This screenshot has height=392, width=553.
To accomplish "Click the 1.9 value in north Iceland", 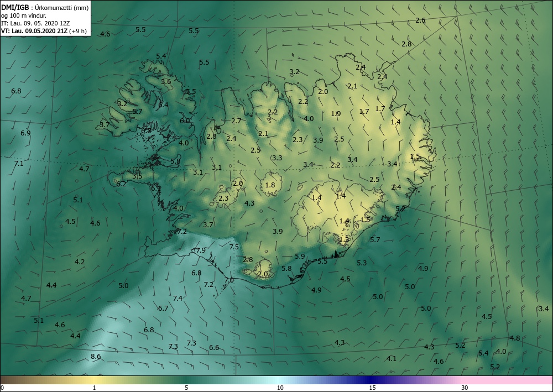I will (336, 113).
